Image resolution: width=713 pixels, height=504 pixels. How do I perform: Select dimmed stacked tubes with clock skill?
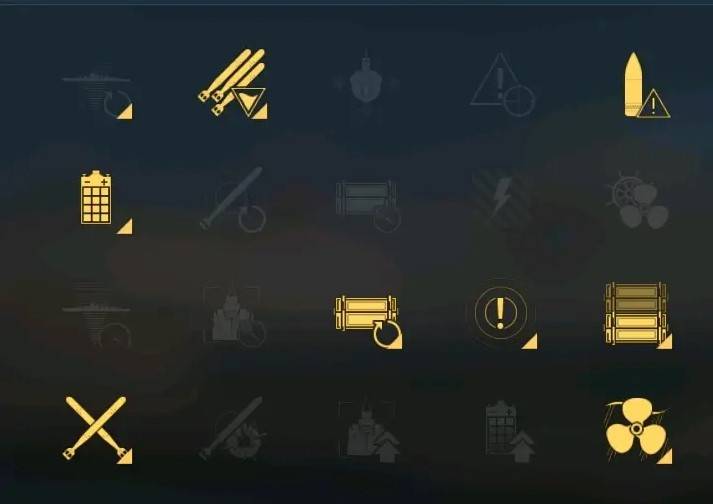[x=368, y=206]
